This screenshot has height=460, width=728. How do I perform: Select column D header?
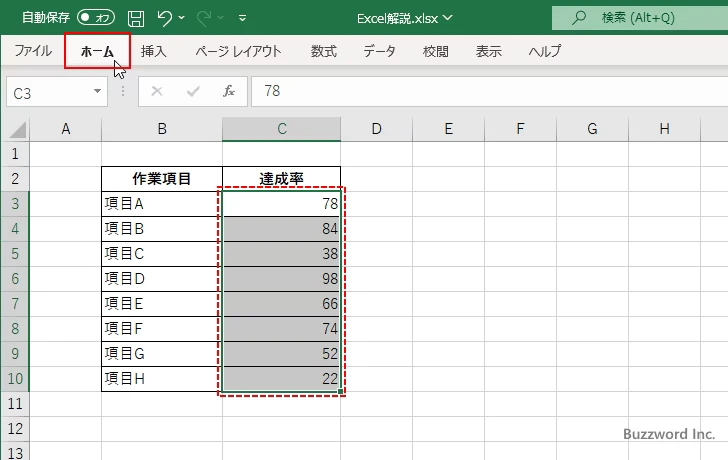click(x=377, y=129)
